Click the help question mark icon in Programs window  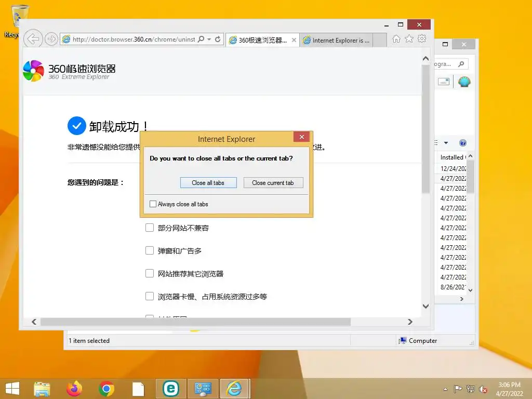click(462, 143)
